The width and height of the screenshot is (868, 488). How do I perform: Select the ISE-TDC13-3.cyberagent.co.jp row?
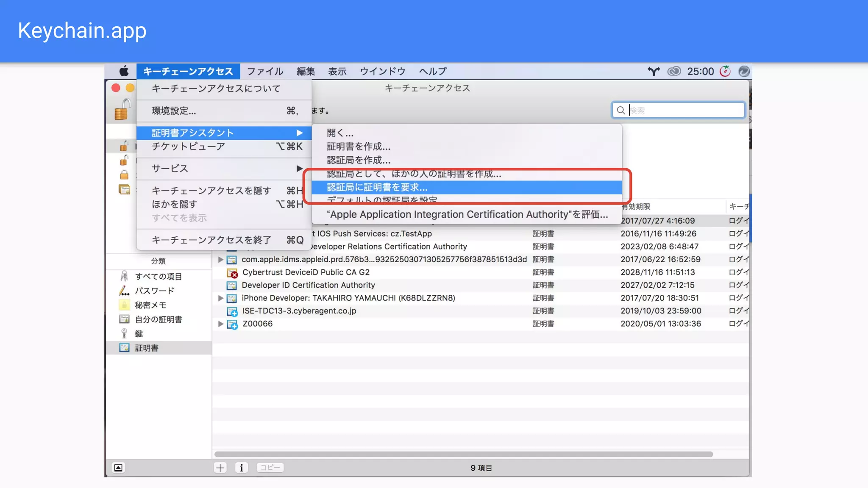click(481, 311)
